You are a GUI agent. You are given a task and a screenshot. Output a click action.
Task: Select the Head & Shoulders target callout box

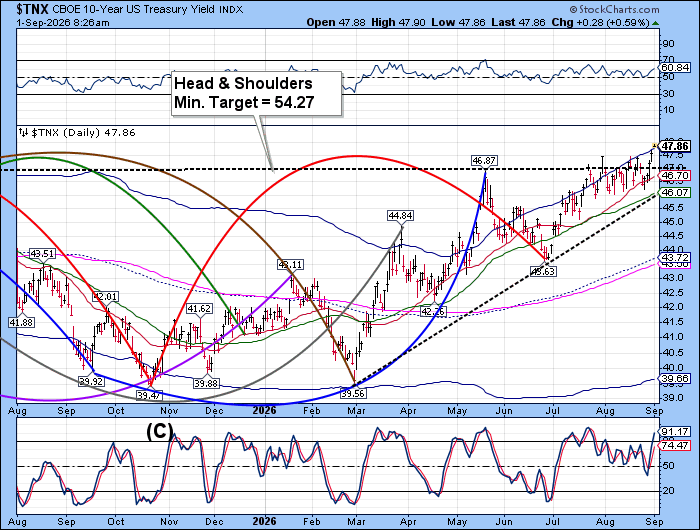click(x=257, y=93)
